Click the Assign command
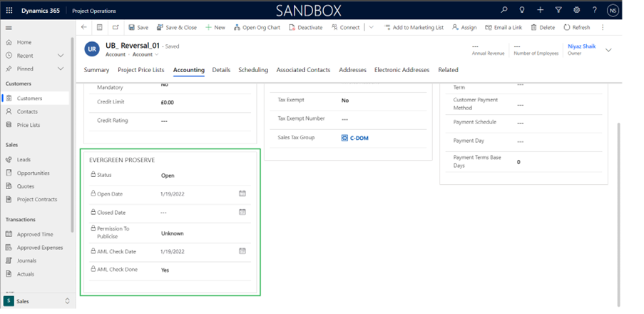This screenshot has height=314, width=644. point(464,28)
